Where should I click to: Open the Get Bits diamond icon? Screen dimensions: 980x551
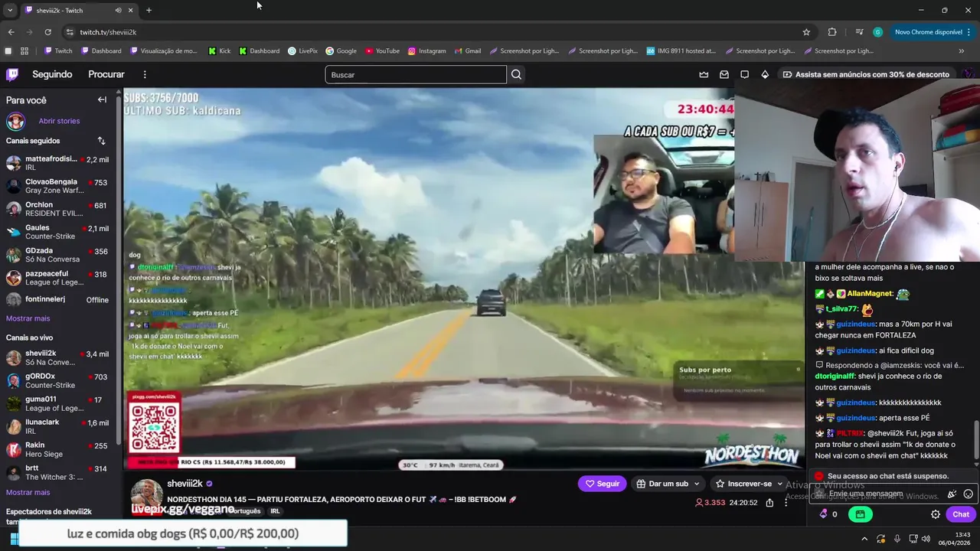(x=765, y=74)
